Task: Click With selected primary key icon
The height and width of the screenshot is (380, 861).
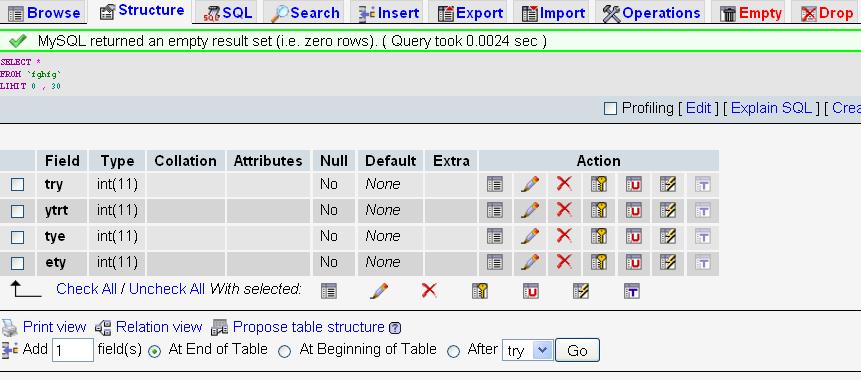Action: (480, 290)
